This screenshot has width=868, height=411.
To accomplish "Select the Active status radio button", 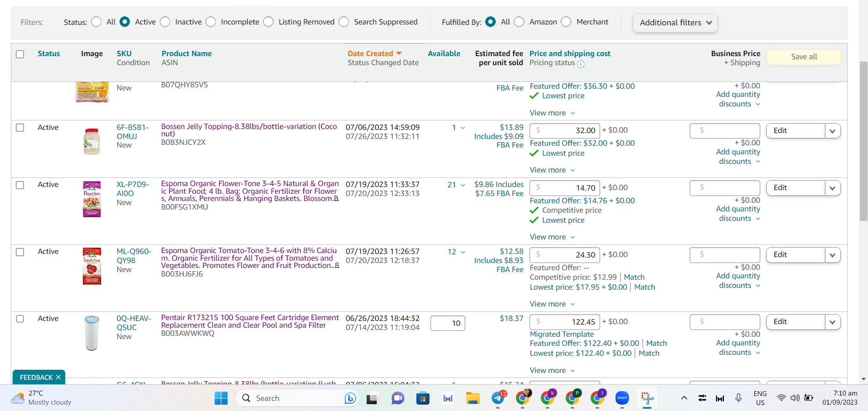I will tap(125, 22).
